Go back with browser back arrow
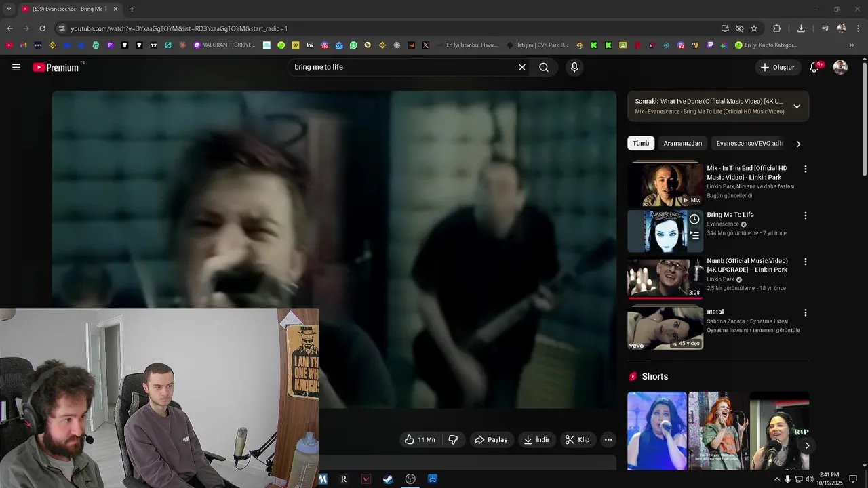This screenshot has height=488, width=868. (x=9, y=28)
